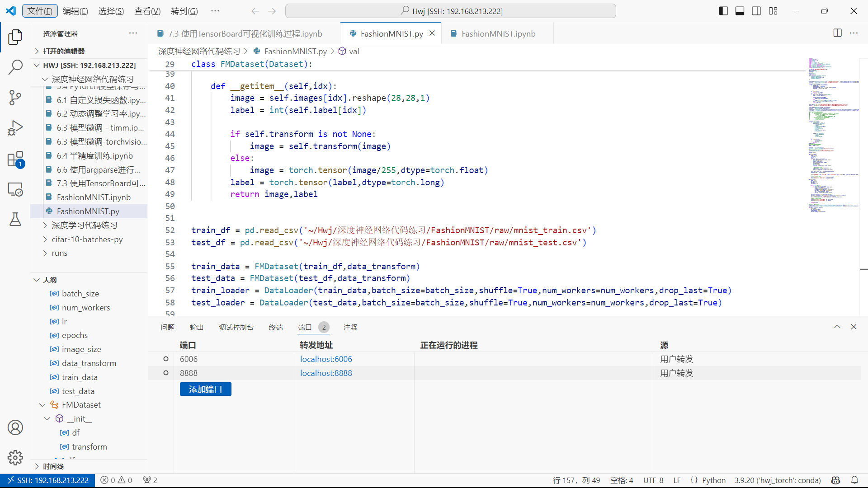Open the Testing flask view
868x488 pixels.
click(x=15, y=220)
